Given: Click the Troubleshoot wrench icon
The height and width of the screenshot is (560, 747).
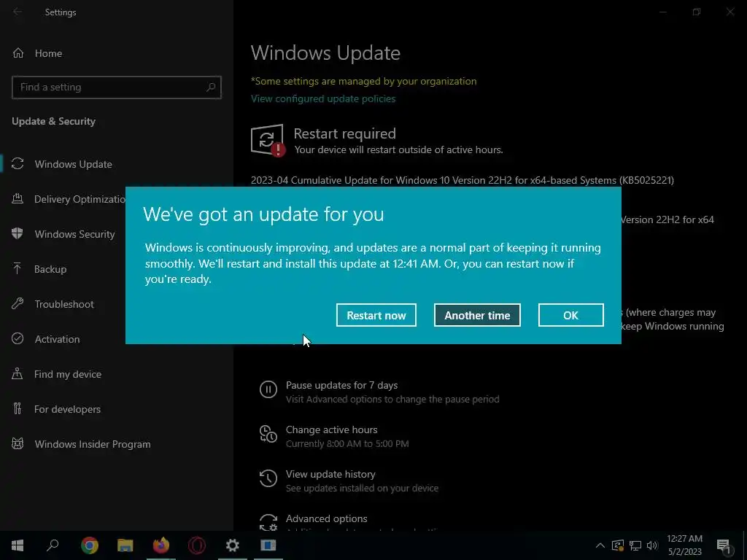Looking at the screenshot, I should (18, 303).
